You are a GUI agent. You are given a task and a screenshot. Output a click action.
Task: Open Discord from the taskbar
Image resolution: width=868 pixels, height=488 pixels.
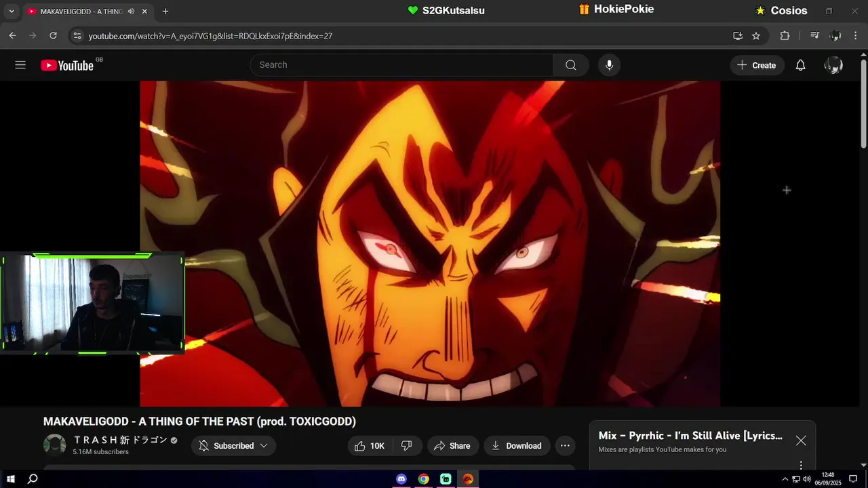401,479
